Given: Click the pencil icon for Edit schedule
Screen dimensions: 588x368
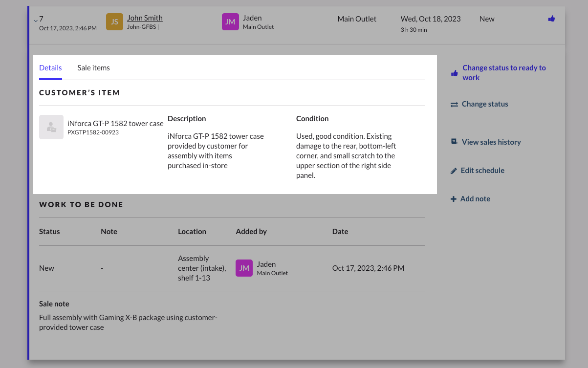Looking at the screenshot, I should pos(454,171).
